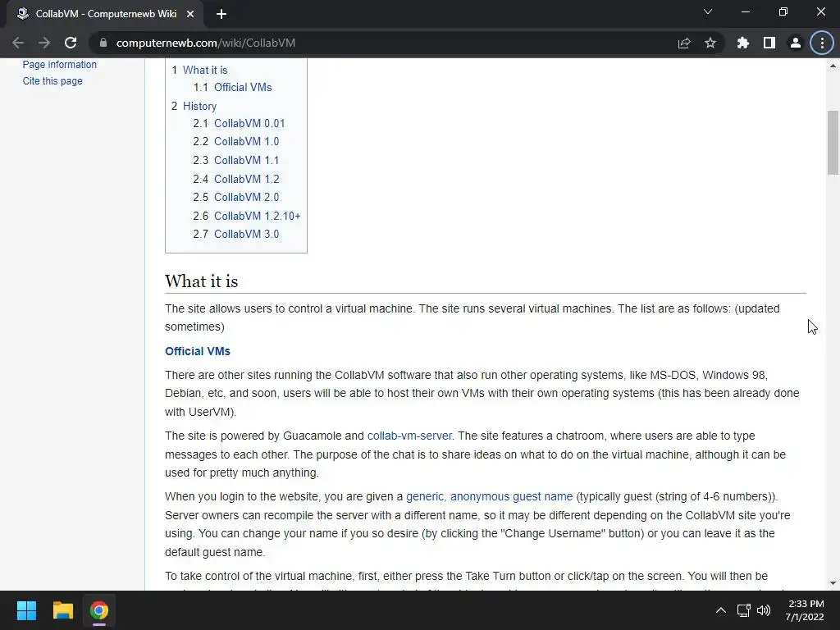This screenshot has width=840, height=630.
Task: Go to 2.5 CollabVM 2.0 section
Action: [x=236, y=197]
